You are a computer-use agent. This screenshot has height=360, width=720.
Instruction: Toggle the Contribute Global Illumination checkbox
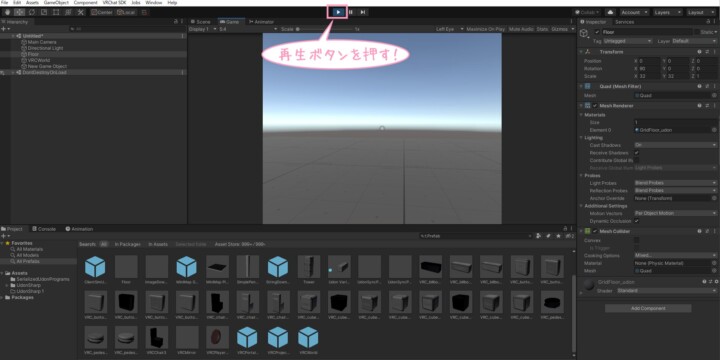(636, 160)
